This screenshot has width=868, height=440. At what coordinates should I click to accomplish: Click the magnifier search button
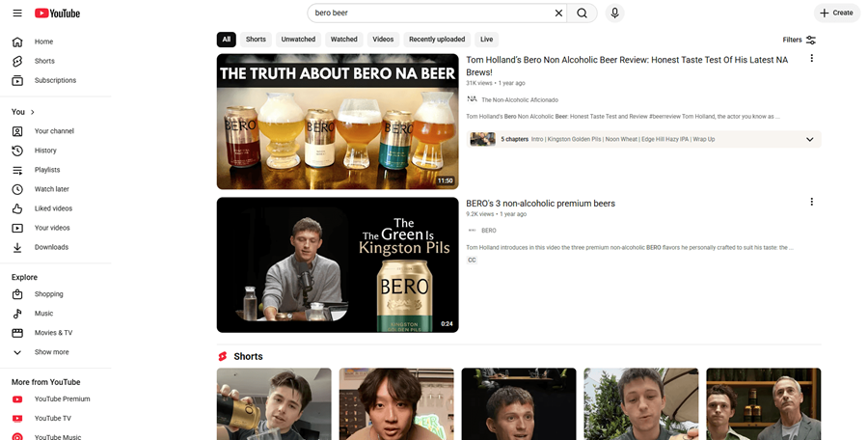(582, 13)
